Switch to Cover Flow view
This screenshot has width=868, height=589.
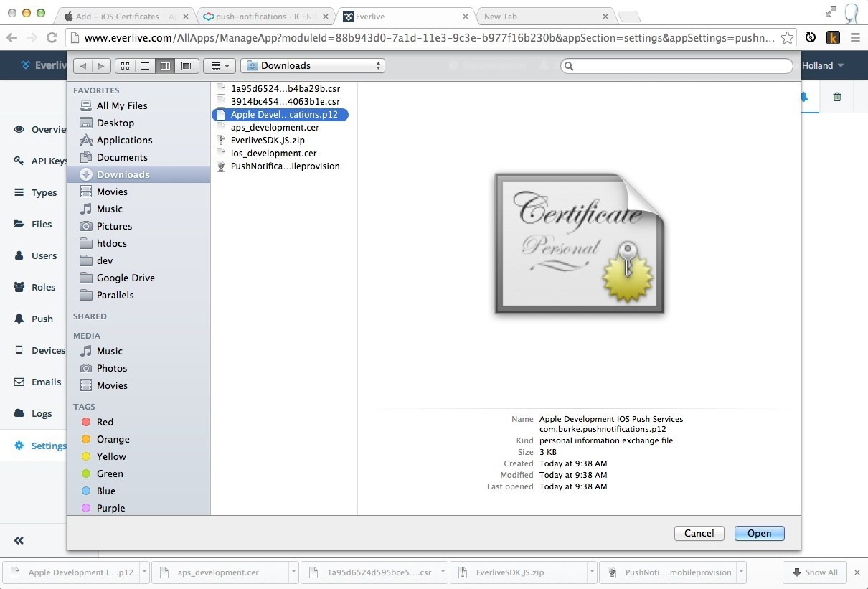coord(187,66)
